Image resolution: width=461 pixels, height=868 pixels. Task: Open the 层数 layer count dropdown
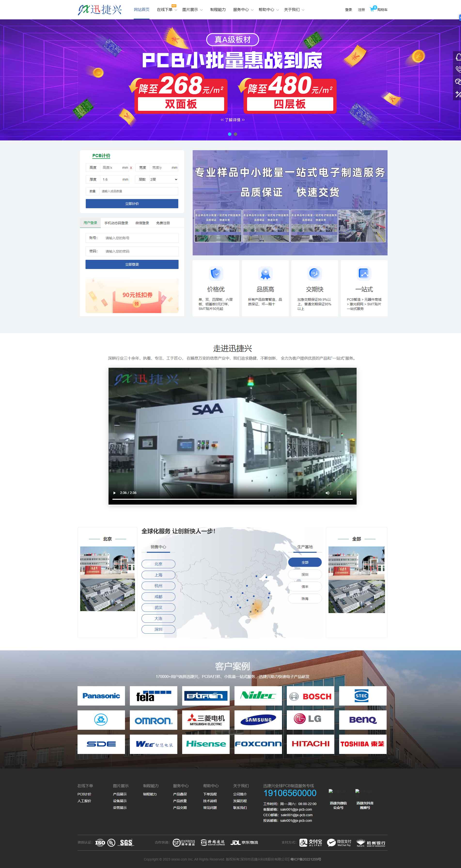pos(164,179)
